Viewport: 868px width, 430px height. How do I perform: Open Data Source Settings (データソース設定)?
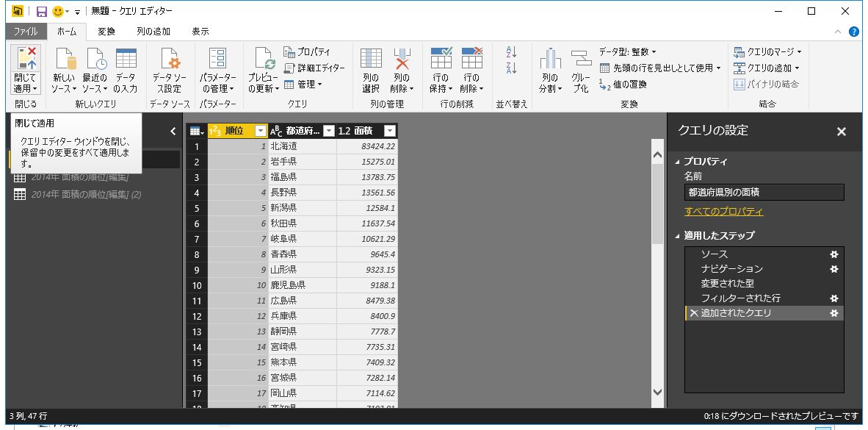click(170, 69)
